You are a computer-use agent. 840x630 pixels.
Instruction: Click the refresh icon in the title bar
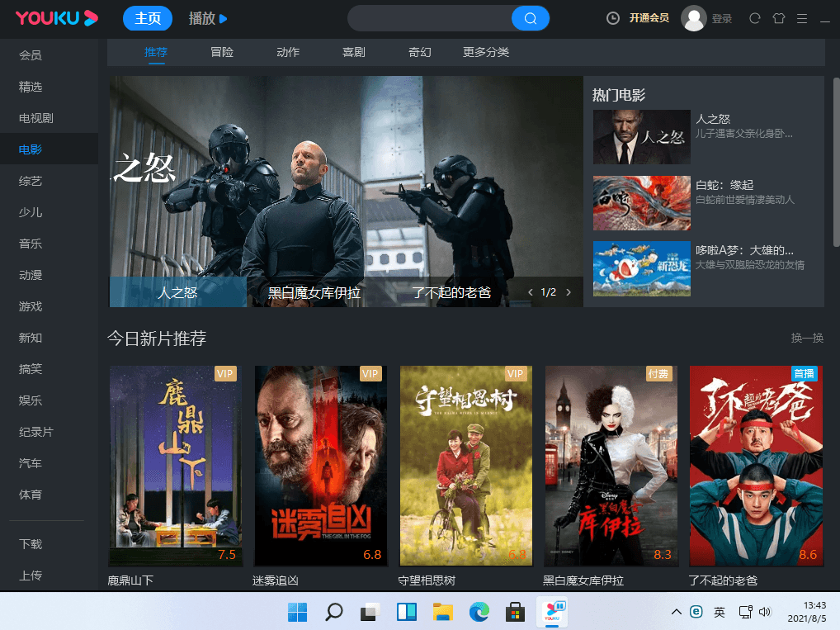point(755,18)
